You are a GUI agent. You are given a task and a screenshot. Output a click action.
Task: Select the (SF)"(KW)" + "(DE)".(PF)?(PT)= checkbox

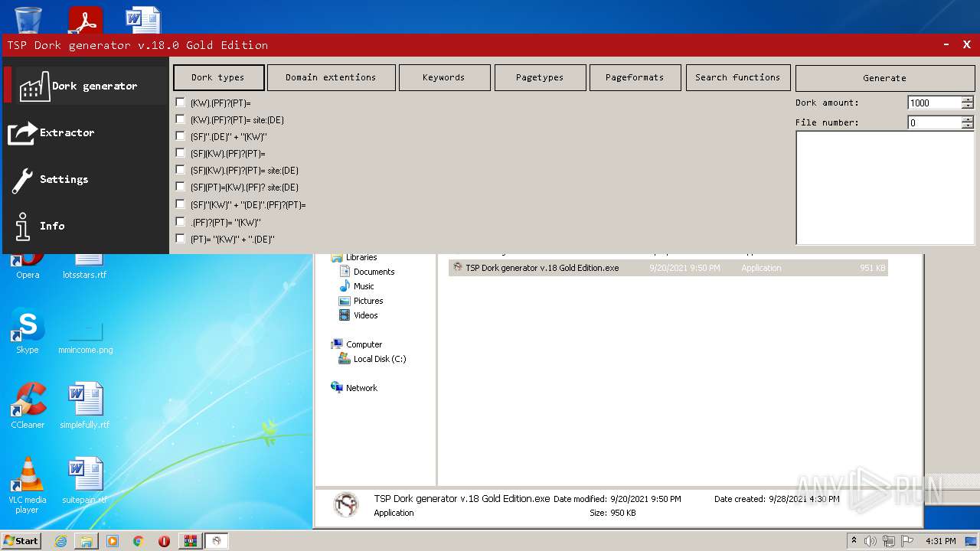coord(181,204)
